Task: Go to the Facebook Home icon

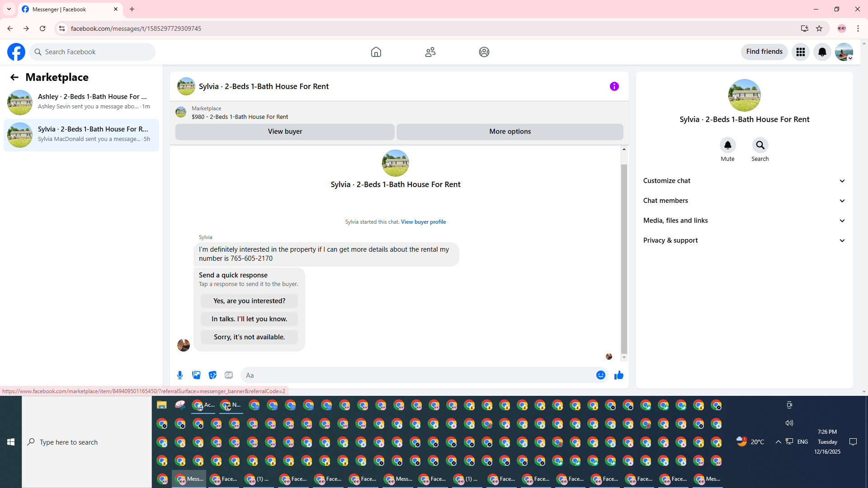Action: [x=376, y=52]
